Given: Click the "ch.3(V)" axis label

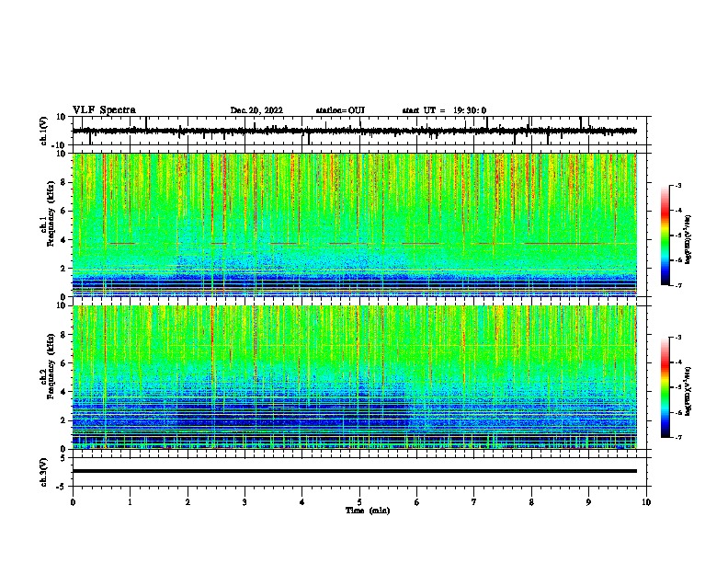Looking at the screenshot, I should (44, 473).
